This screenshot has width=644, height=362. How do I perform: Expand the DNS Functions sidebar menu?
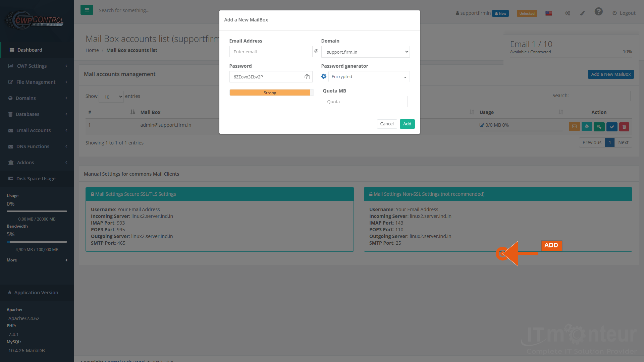(x=37, y=146)
